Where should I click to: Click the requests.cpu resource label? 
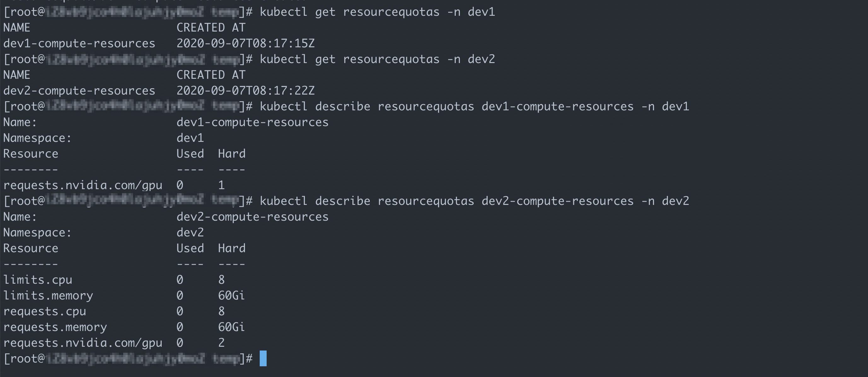pyautogui.click(x=45, y=311)
